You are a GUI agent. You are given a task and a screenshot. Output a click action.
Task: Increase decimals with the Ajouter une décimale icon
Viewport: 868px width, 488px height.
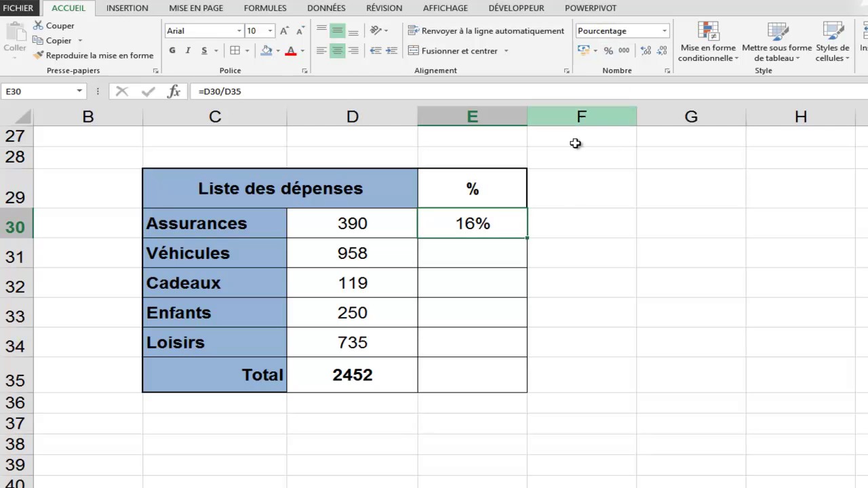click(x=646, y=50)
